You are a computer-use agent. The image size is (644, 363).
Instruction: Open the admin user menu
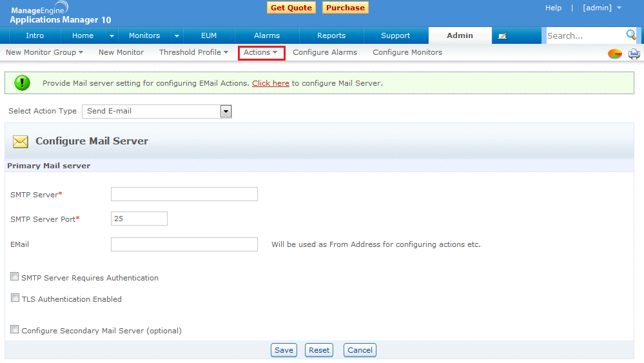click(x=602, y=8)
